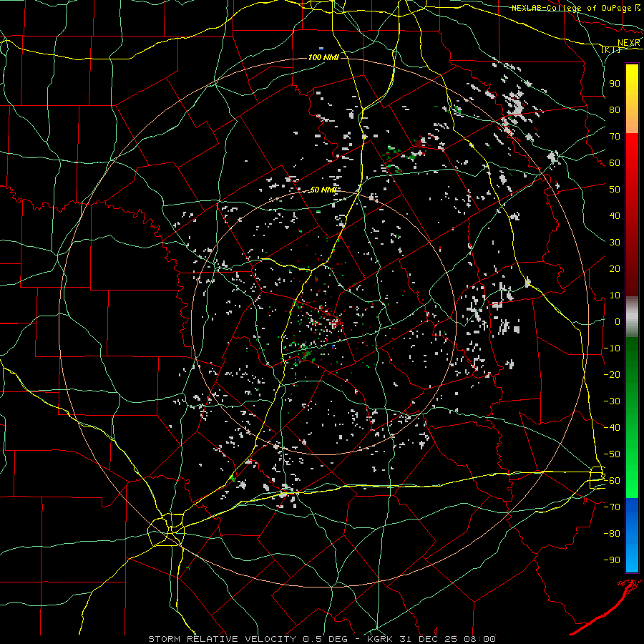The image size is (644, 644).
Task: Click the 90 tick label on scale
Action: point(615,84)
